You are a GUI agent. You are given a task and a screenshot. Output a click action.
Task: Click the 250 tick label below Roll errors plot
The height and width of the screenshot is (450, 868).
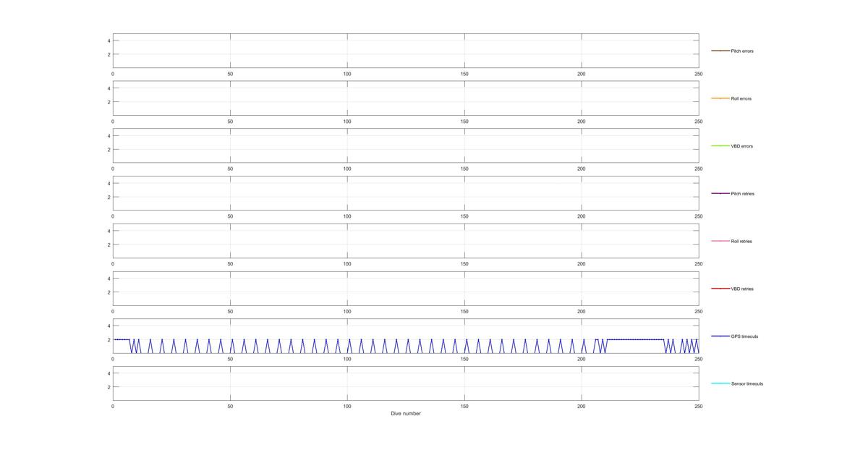pyautogui.click(x=699, y=122)
